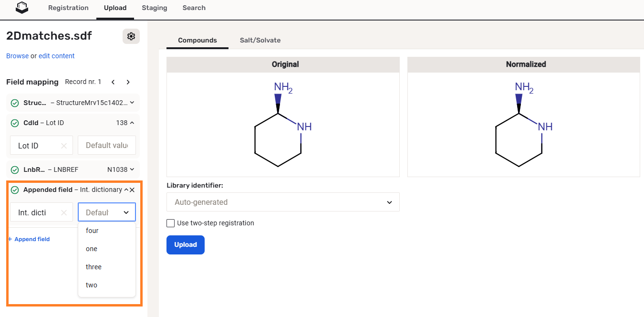Expand the Structure field mapping row
644x317 pixels.
(132, 103)
